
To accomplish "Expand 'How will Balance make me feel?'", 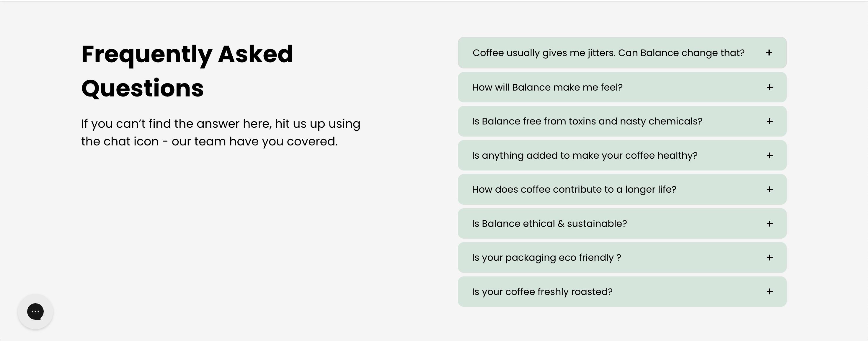I will tap(622, 87).
